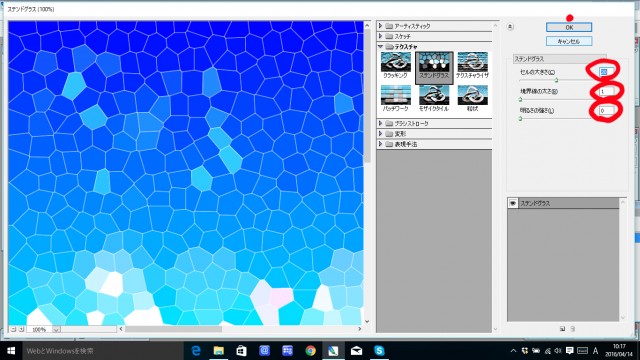Choose the パッチワーク filter thumbnail
The width and height of the screenshot is (640, 360).
(x=396, y=98)
